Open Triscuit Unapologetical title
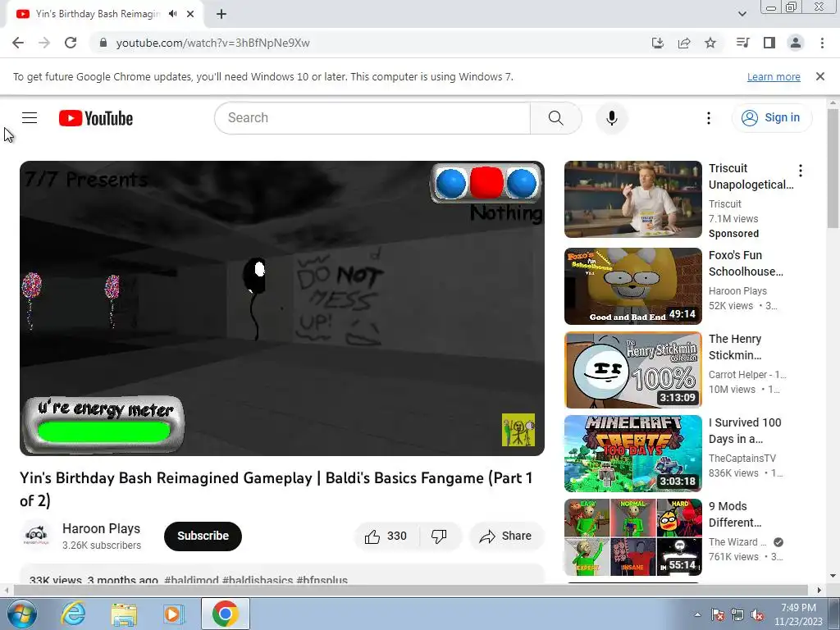The height and width of the screenshot is (630, 840). coord(751,176)
